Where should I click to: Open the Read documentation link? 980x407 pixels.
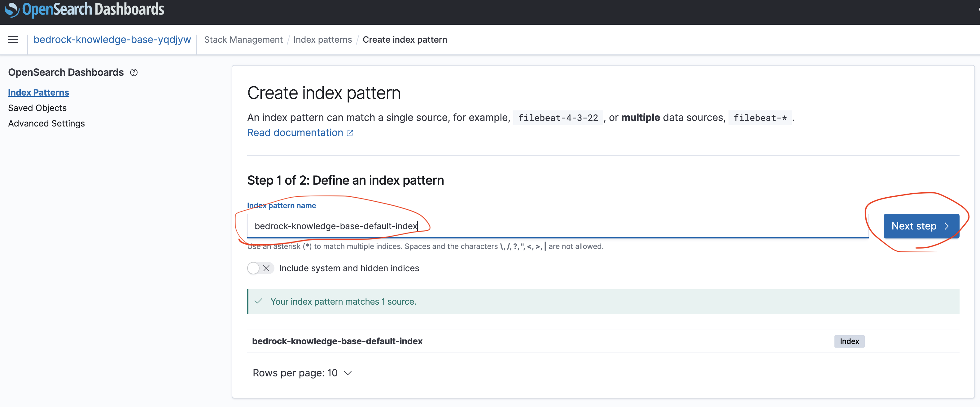point(295,133)
